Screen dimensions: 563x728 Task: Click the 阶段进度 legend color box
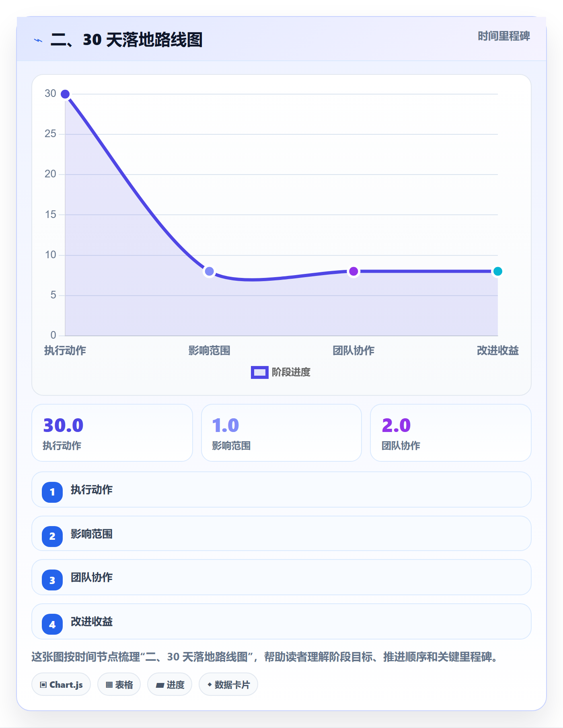[x=259, y=372]
